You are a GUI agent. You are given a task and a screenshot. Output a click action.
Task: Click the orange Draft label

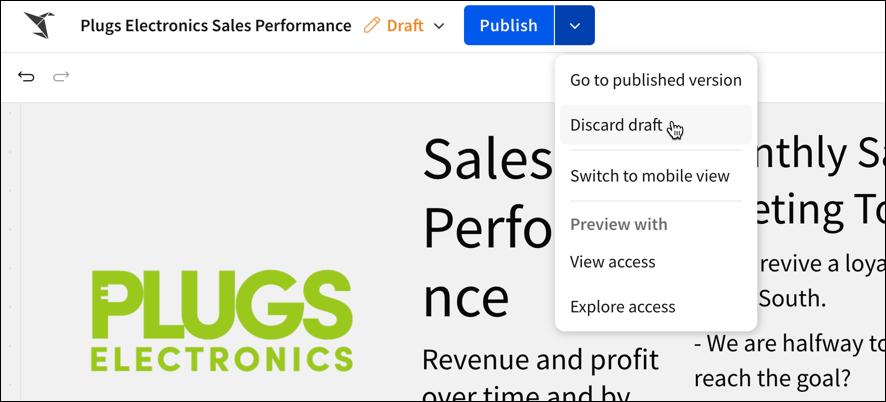tap(405, 25)
